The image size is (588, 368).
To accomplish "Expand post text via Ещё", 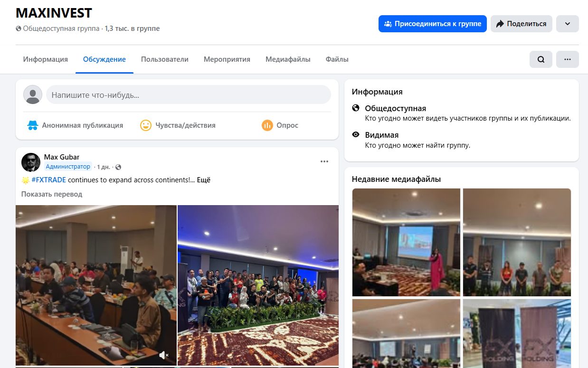I will point(203,180).
